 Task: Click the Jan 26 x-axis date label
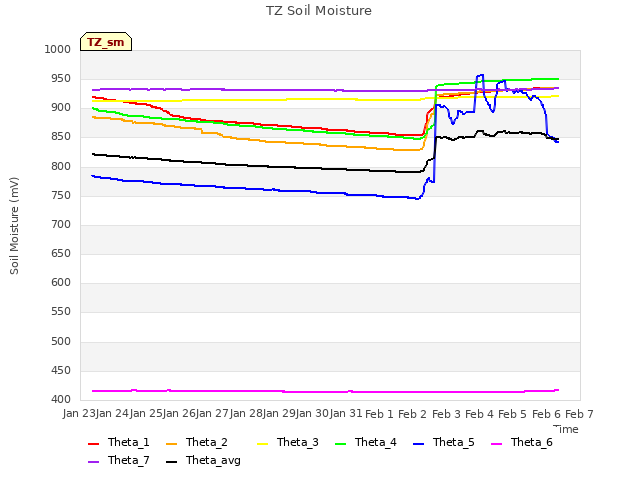[180, 414]
